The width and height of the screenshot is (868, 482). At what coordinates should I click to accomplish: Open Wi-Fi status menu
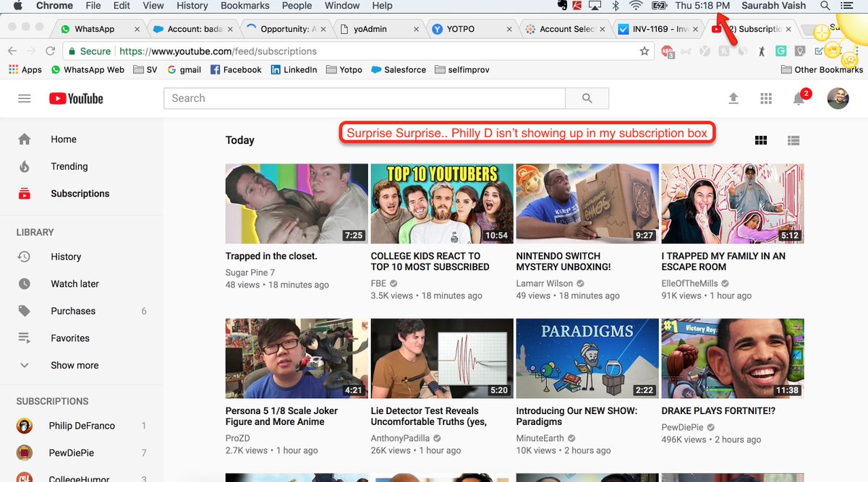click(x=636, y=6)
